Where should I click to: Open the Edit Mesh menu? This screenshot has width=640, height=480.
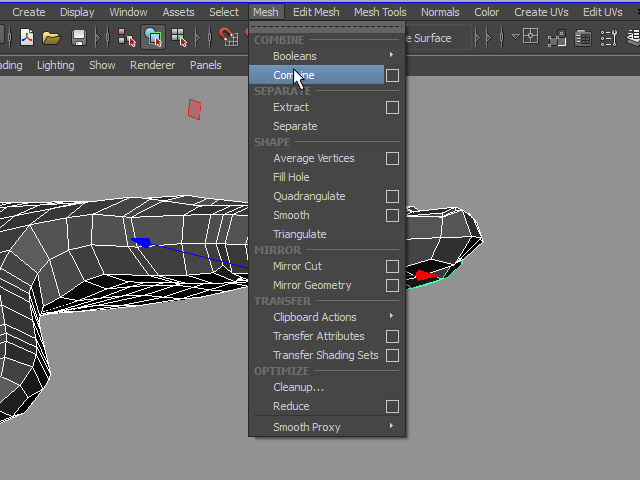(316, 12)
